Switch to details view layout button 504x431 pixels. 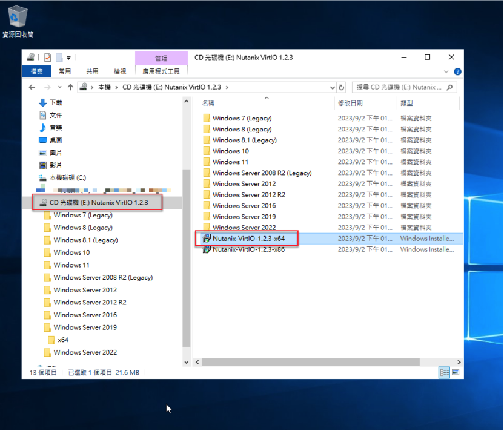click(x=444, y=372)
